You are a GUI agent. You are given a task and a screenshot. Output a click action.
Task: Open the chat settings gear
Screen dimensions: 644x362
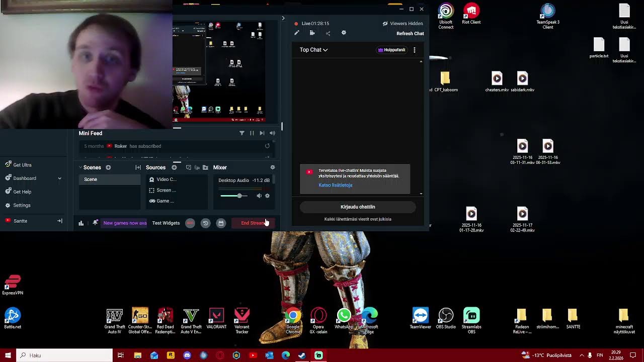[344, 33]
